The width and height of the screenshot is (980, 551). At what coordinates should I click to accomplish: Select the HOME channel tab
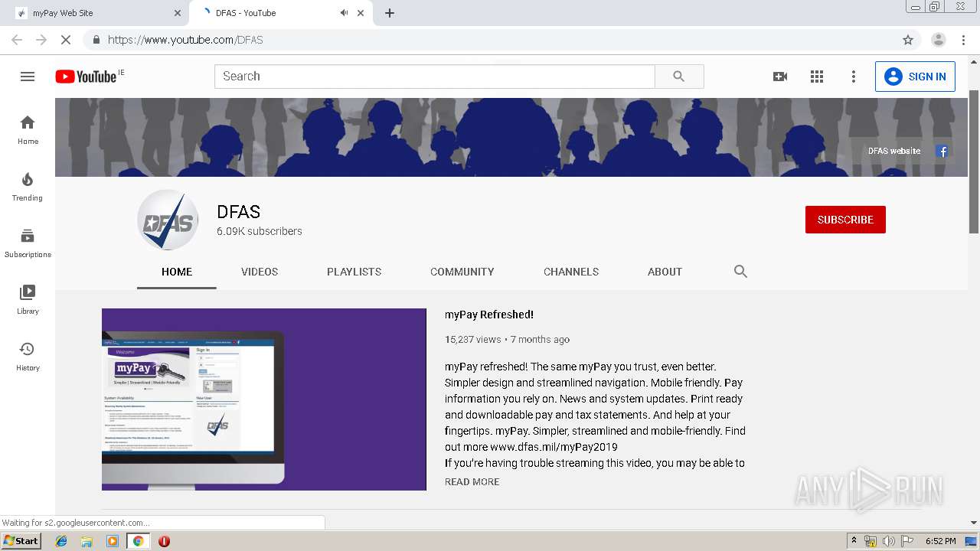[177, 272]
